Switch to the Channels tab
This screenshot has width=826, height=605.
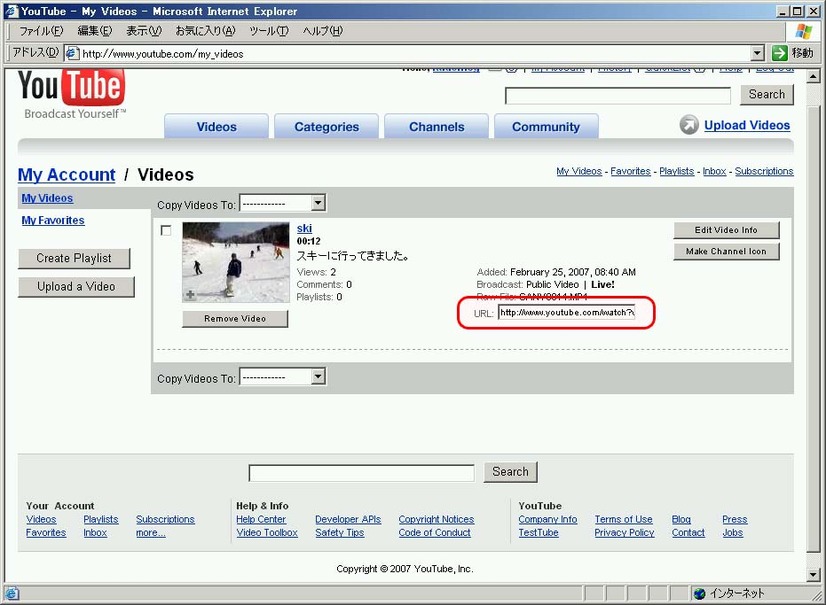pos(437,126)
